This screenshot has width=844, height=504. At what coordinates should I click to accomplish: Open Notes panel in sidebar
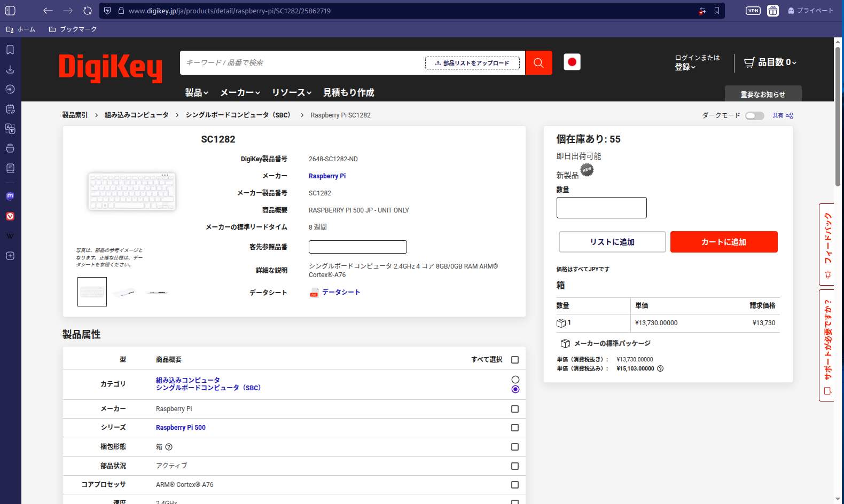pyautogui.click(x=10, y=109)
